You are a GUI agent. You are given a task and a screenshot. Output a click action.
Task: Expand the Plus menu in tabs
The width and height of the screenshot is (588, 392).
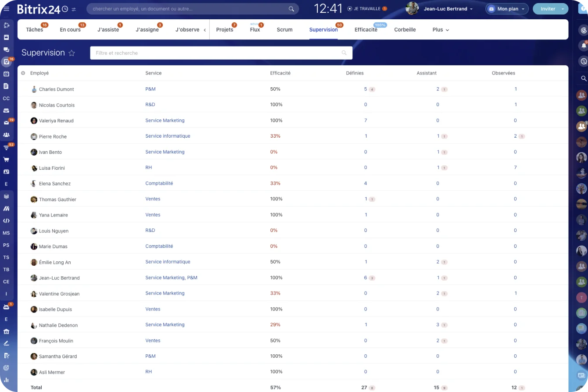(x=441, y=30)
